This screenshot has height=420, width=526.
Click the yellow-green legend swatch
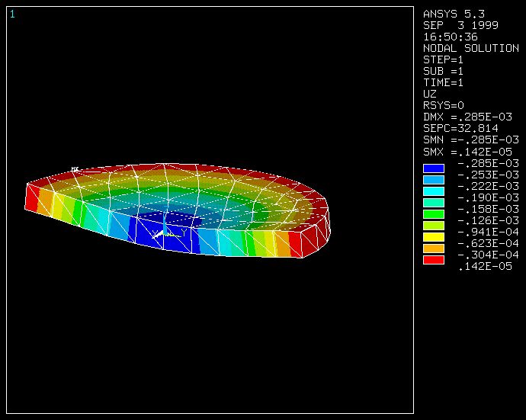pyautogui.click(x=434, y=226)
